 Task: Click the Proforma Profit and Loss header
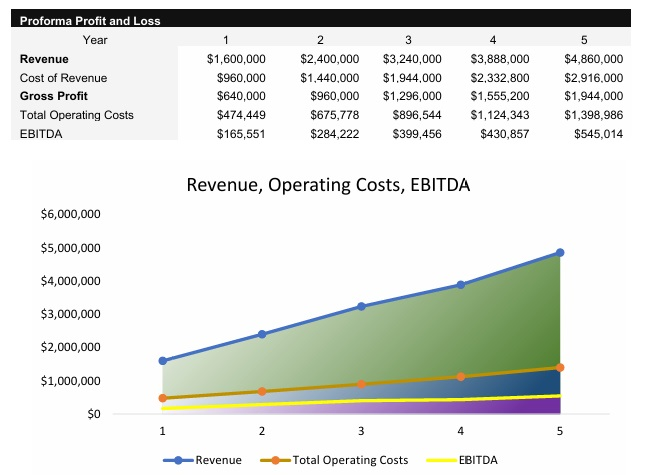click(x=90, y=21)
